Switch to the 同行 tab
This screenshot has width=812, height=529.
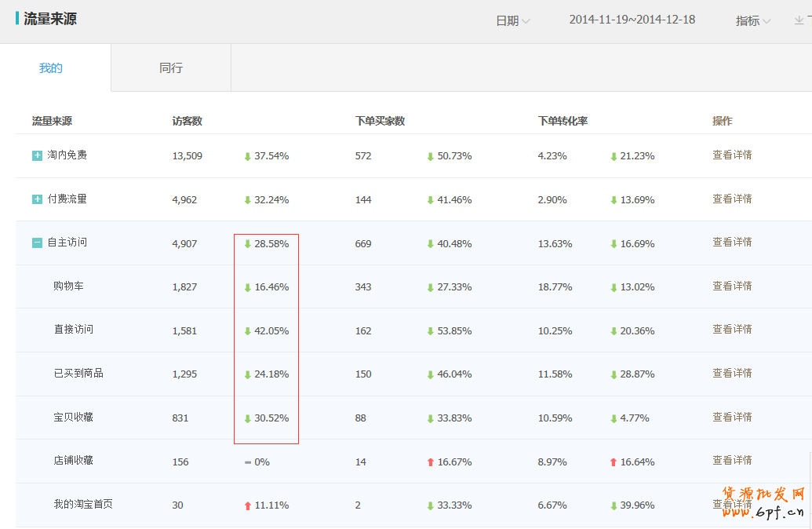click(171, 68)
